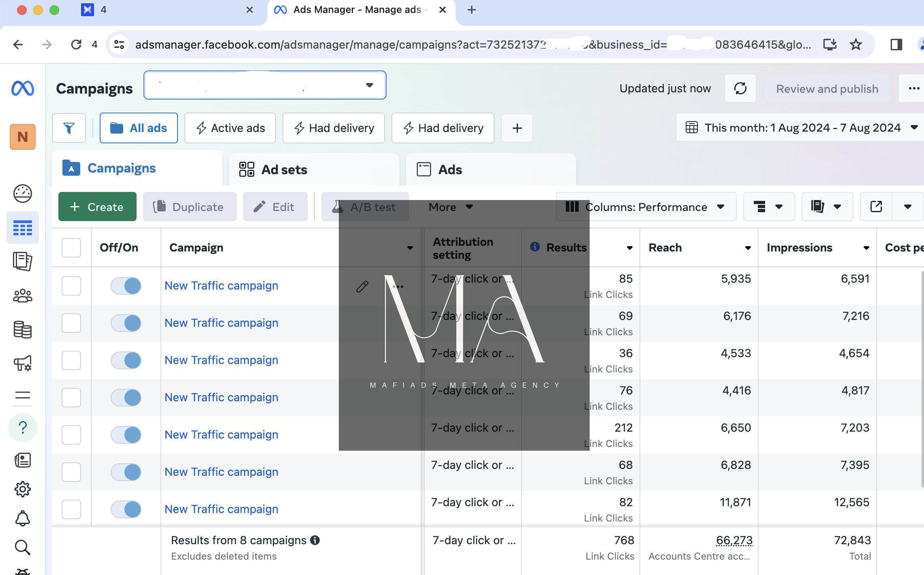Switch to the Ads tab
The height and width of the screenshot is (575, 924).
(491, 169)
